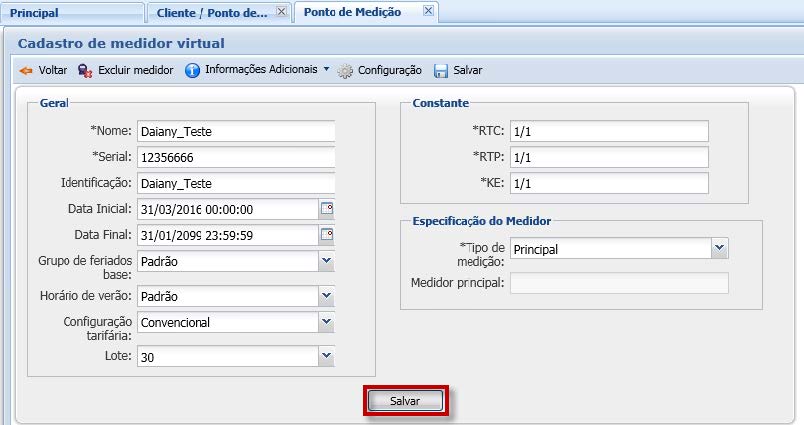This screenshot has width=804, height=425.
Task: Click the Voltar back arrow icon
Action: (26, 71)
